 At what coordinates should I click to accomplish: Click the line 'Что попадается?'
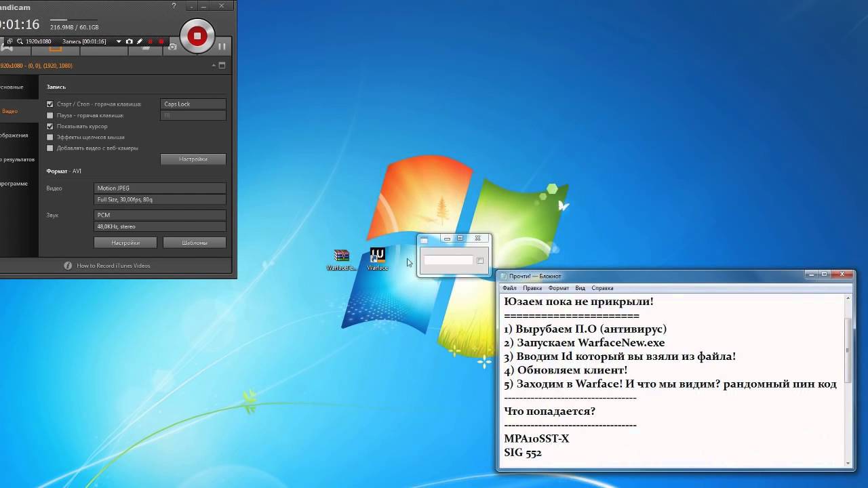coord(550,411)
